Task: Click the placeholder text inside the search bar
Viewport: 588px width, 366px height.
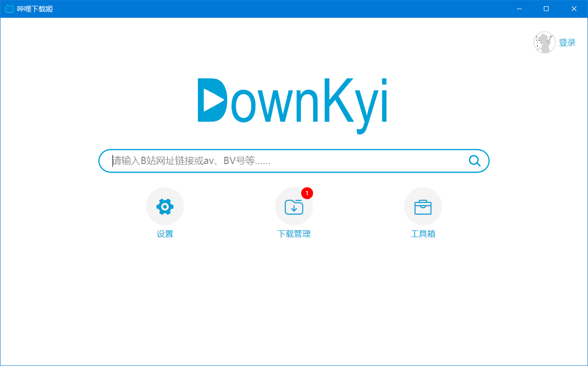Action: coord(191,161)
